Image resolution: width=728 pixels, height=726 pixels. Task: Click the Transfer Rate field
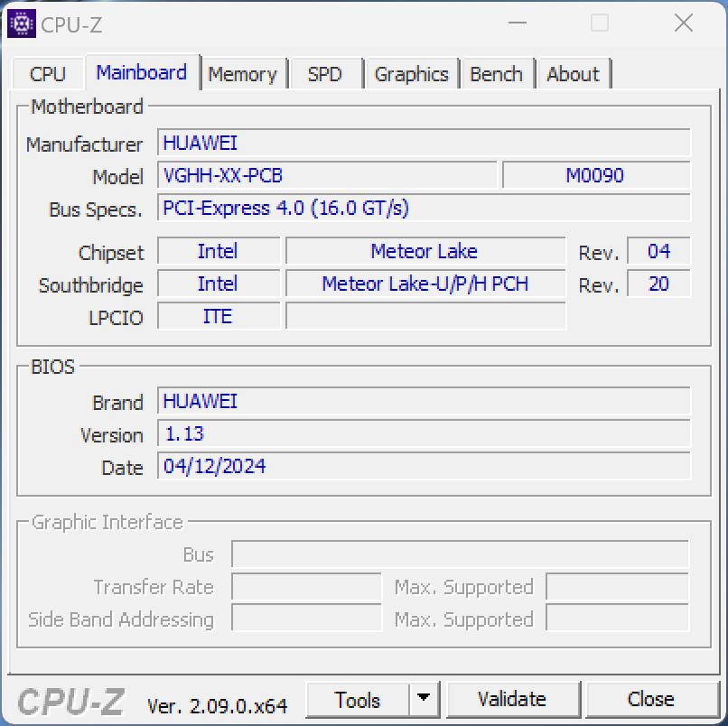click(306, 586)
